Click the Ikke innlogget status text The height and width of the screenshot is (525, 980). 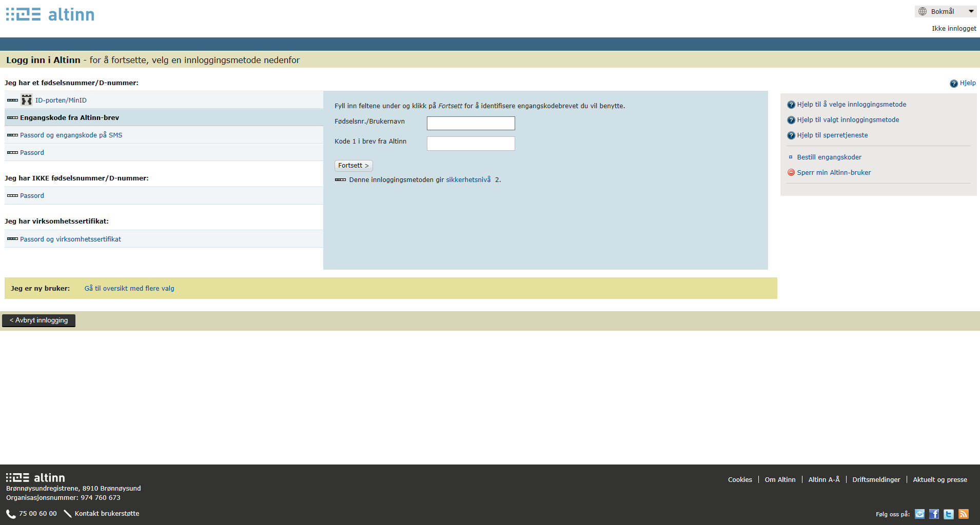[954, 29]
